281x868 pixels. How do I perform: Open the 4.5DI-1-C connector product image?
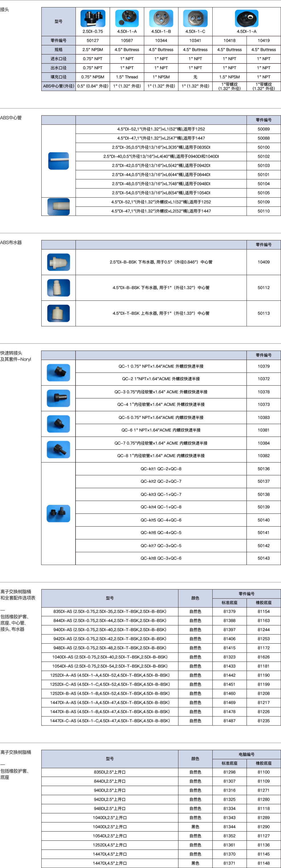click(195, 18)
